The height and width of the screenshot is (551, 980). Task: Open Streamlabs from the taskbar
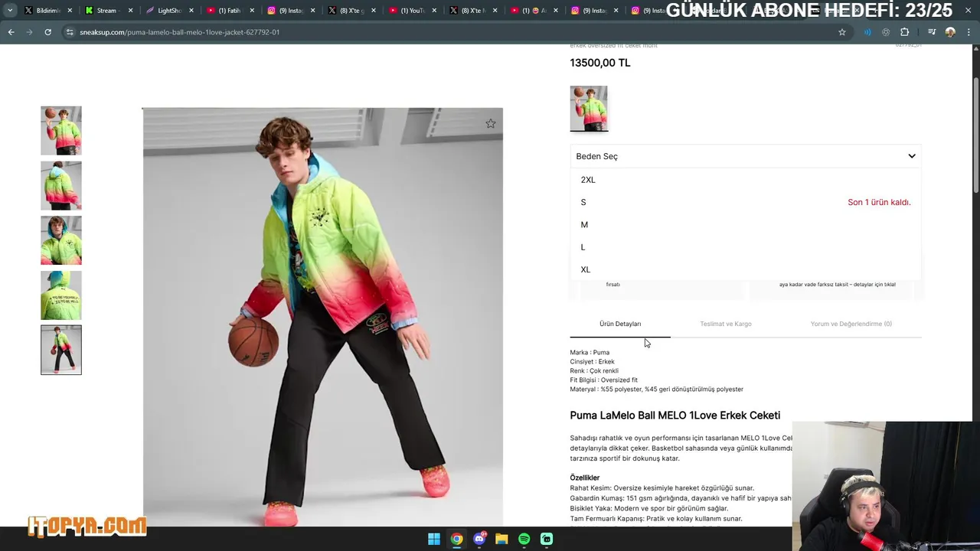[547, 539]
